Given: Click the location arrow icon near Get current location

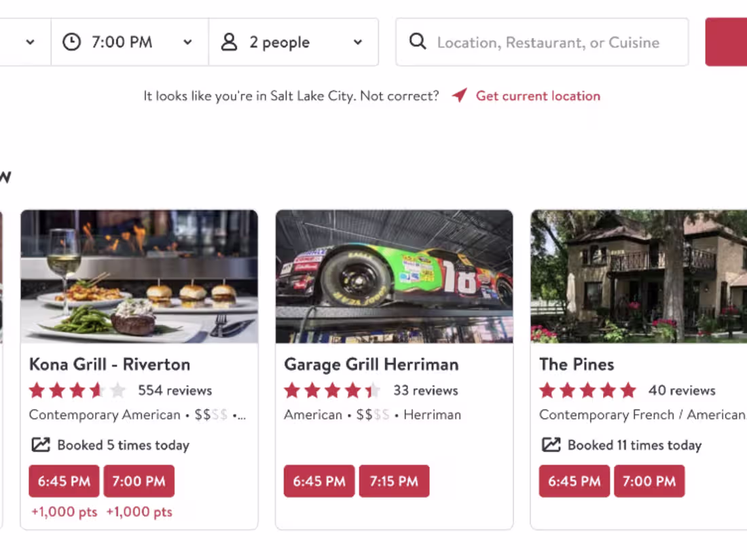Looking at the screenshot, I should tap(459, 96).
